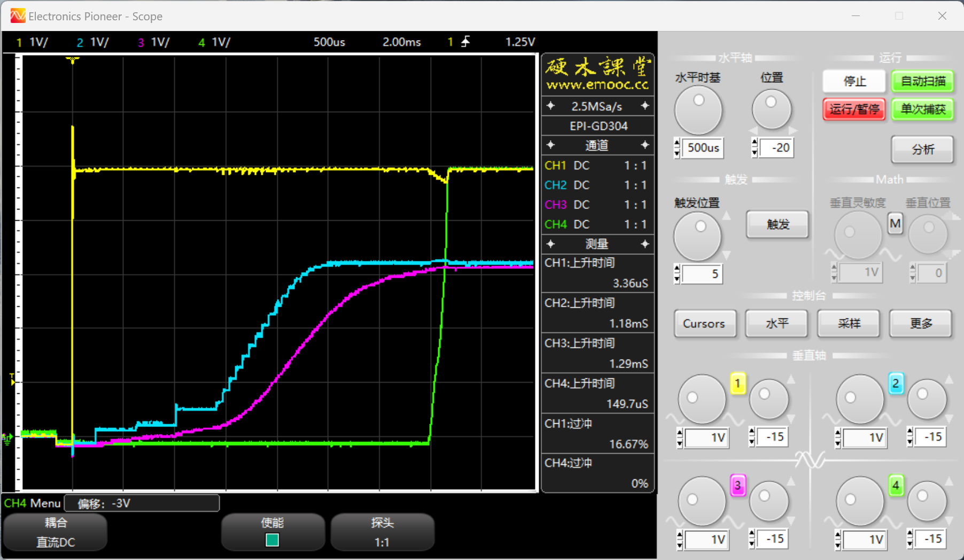Click the up arrow of -20 position stepper
964x560 pixels.
click(x=755, y=143)
